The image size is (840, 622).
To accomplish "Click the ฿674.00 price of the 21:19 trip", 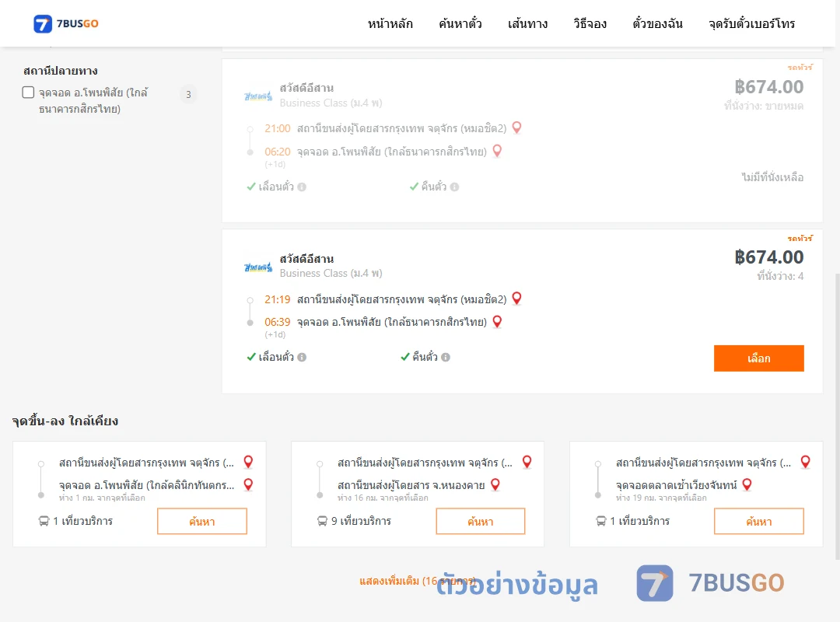I will point(769,257).
